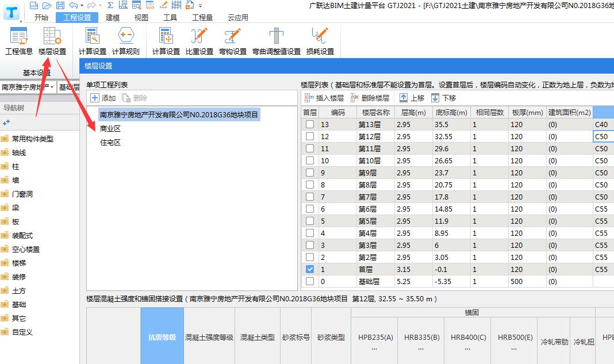Image resolution: width=614 pixels, height=364 pixels.
Task: Expand 常用构件类型 in navigation tree
Action: pyautogui.click(x=5, y=139)
